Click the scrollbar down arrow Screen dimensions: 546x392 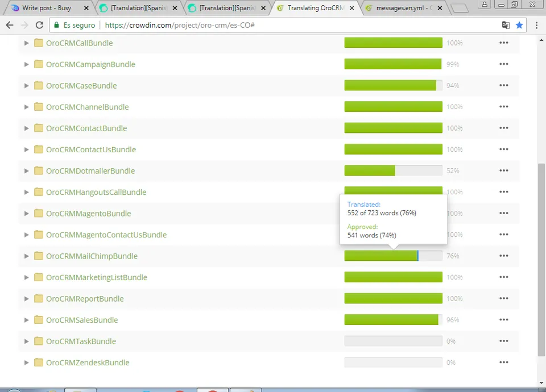[x=541, y=382]
